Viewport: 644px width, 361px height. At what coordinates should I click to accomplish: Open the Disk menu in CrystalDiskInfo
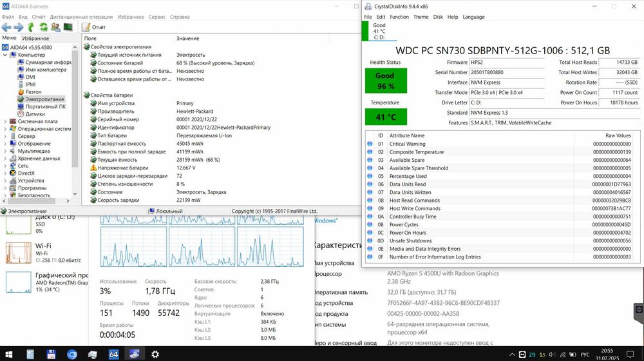pos(438,17)
